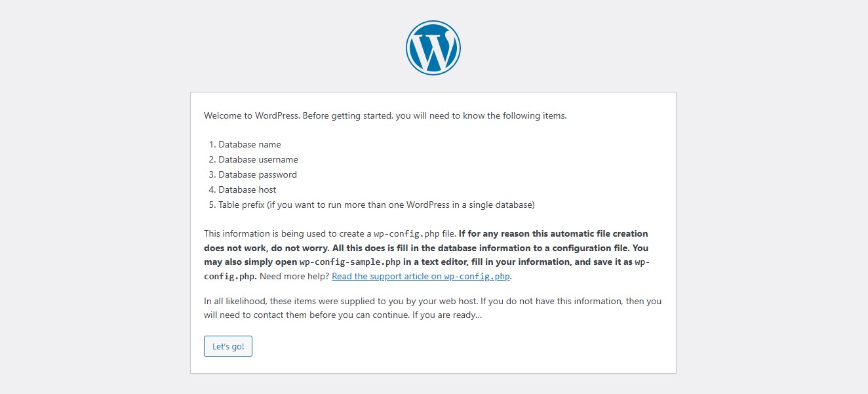Click the "Database host" list item

tap(247, 189)
